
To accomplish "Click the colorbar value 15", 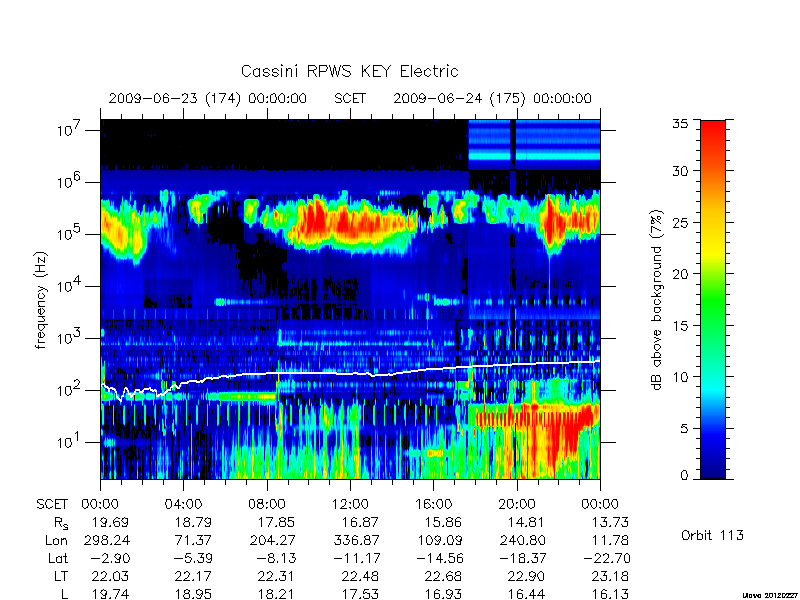I will tap(683, 326).
